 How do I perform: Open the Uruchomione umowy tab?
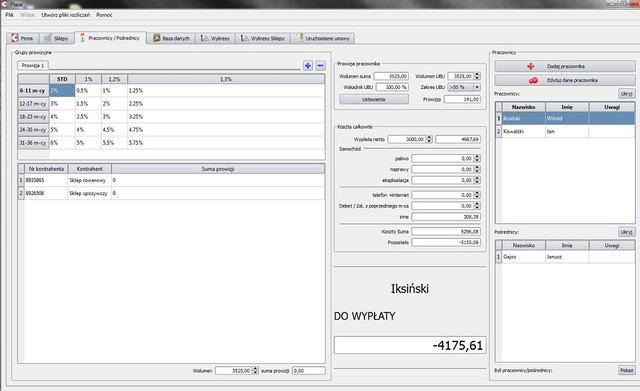point(323,38)
